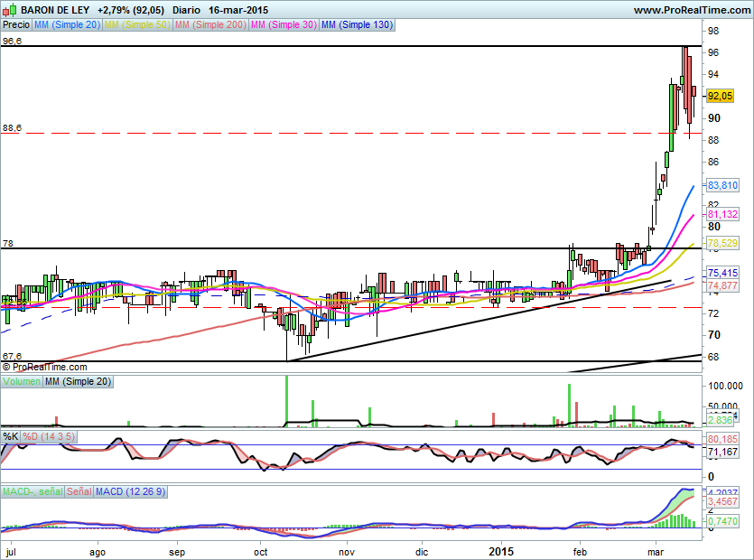Click the 81,132 moving average value
Viewport: 754px width, 560px height.
pos(722,214)
